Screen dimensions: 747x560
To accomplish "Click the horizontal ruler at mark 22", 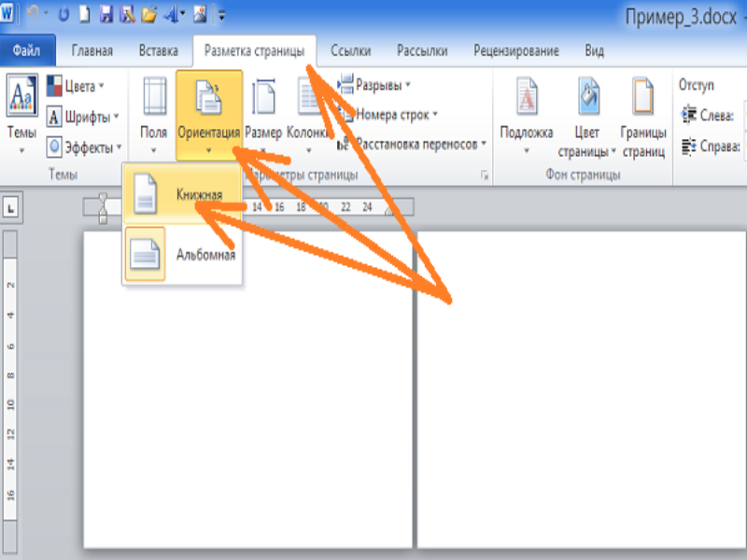I will pyautogui.click(x=345, y=207).
